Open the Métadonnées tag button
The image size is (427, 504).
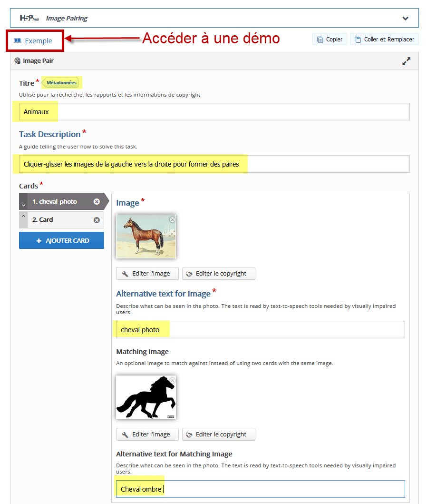61,83
